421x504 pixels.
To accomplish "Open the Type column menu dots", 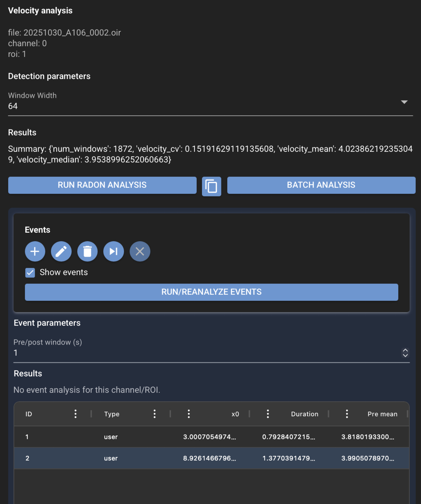I will (x=155, y=414).
